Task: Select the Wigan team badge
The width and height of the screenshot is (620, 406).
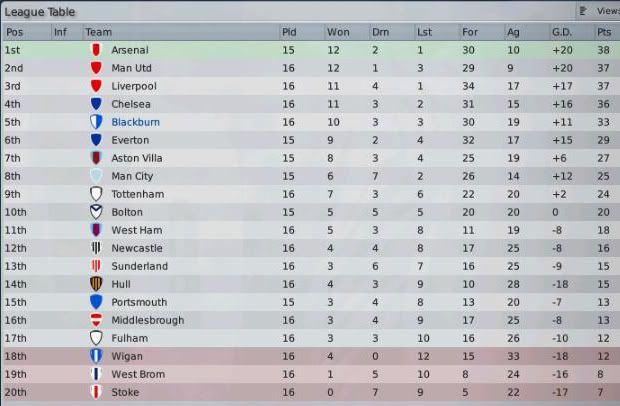Action: click(x=96, y=356)
